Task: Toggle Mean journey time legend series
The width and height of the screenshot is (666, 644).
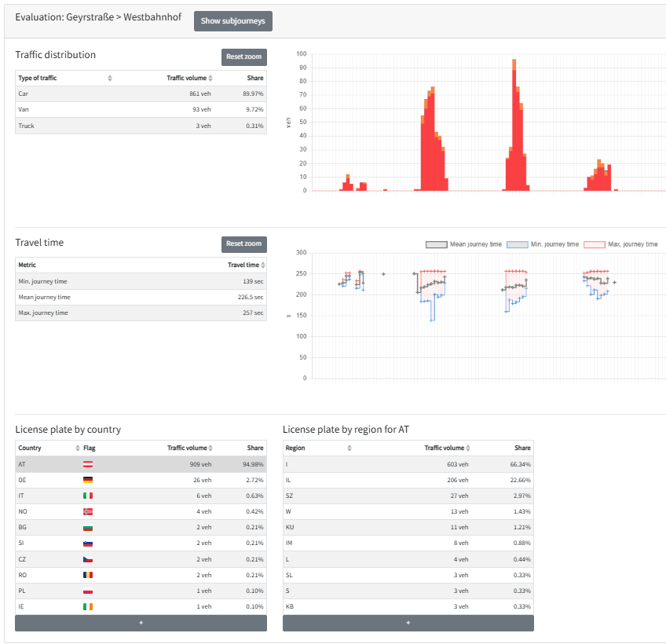Action: (x=464, y=244)
